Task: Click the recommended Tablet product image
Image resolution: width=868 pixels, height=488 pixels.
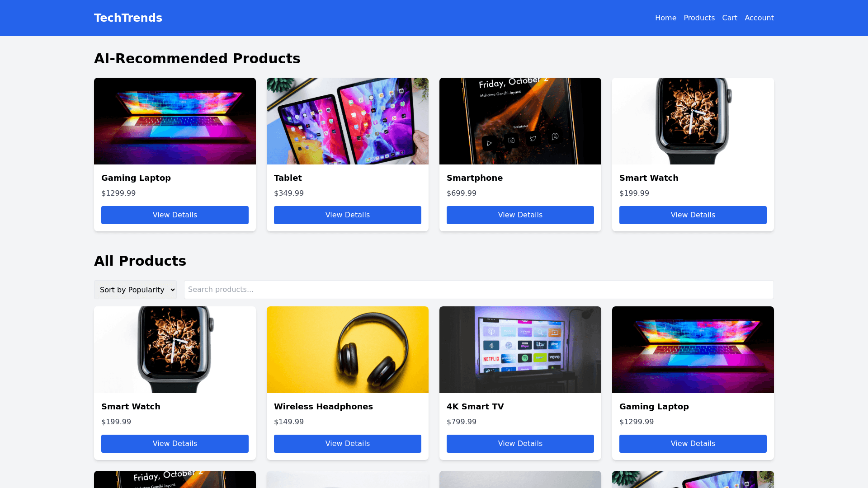Action: (348, 121)
